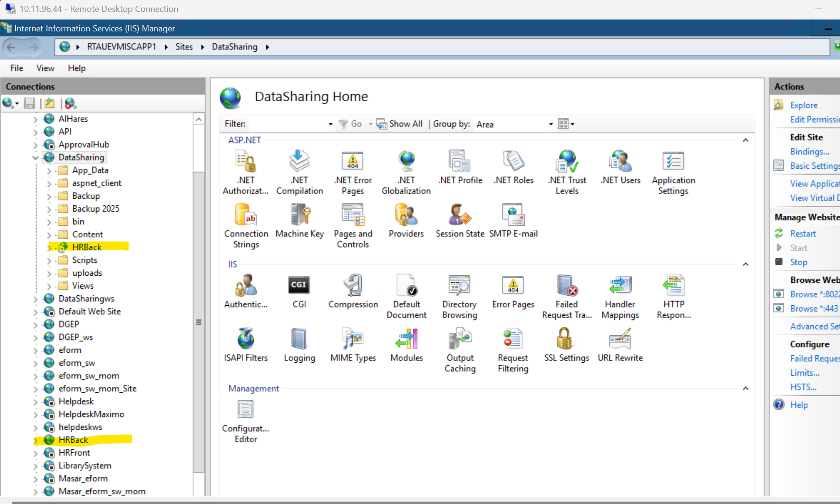Collapse the DataSharing site tree node
The height and width of the screenshot is (504, 840).
(x=36, y=158)
